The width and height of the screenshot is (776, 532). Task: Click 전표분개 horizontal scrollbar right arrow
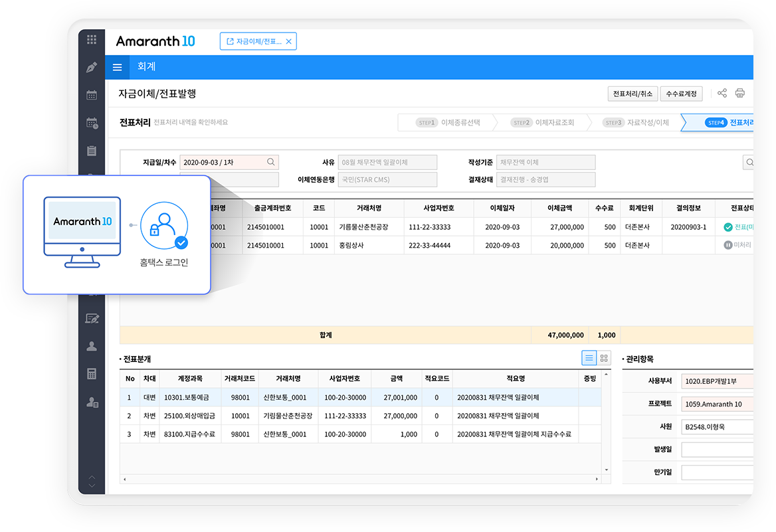tap(597, 479)
